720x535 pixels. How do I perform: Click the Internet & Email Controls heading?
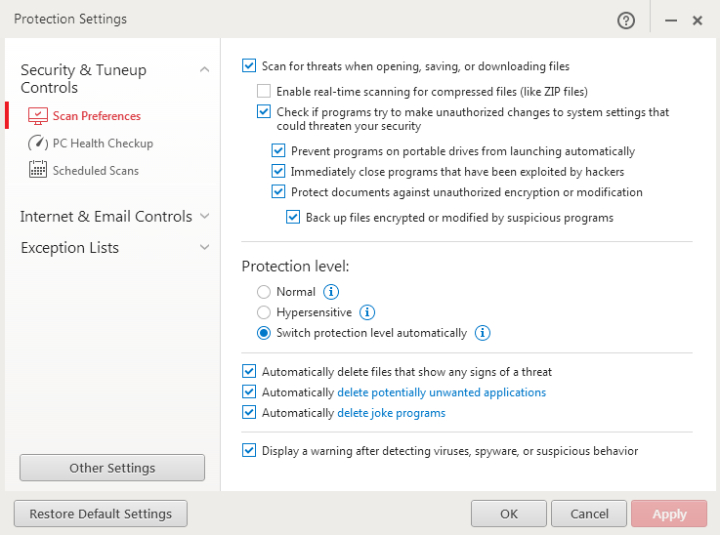[106, 216]
